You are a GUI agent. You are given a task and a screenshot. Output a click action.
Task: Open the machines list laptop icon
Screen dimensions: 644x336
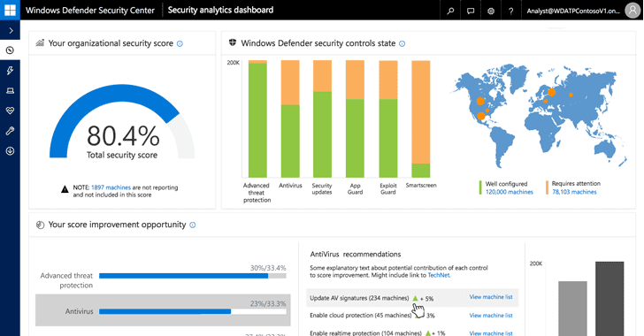click(11, 90)
